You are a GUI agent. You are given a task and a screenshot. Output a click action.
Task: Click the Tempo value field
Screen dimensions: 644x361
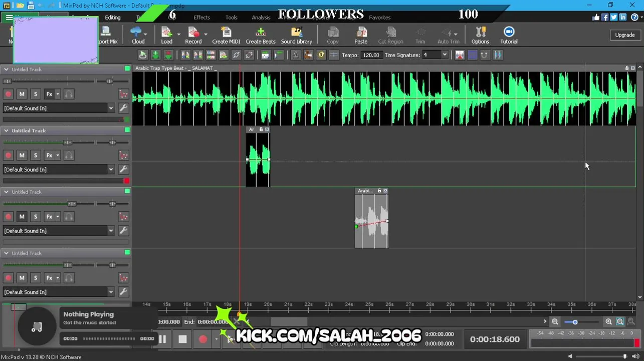tap(371, 55)
